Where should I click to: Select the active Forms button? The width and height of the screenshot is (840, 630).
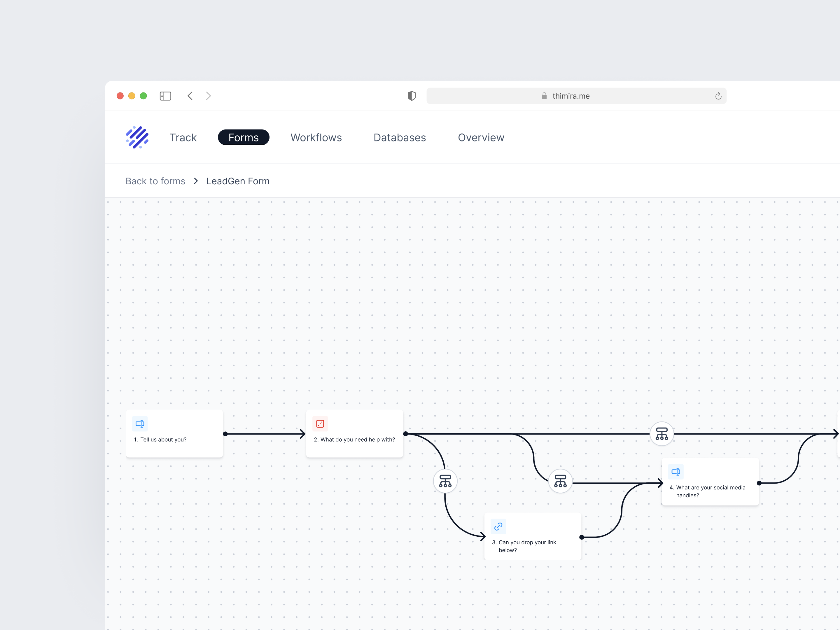click(x=244, y=137)
